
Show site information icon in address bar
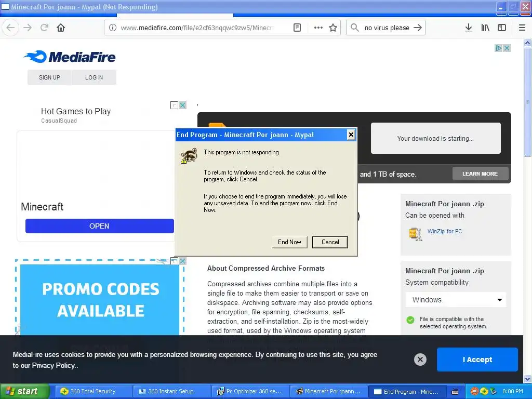(x=112, y=28)
